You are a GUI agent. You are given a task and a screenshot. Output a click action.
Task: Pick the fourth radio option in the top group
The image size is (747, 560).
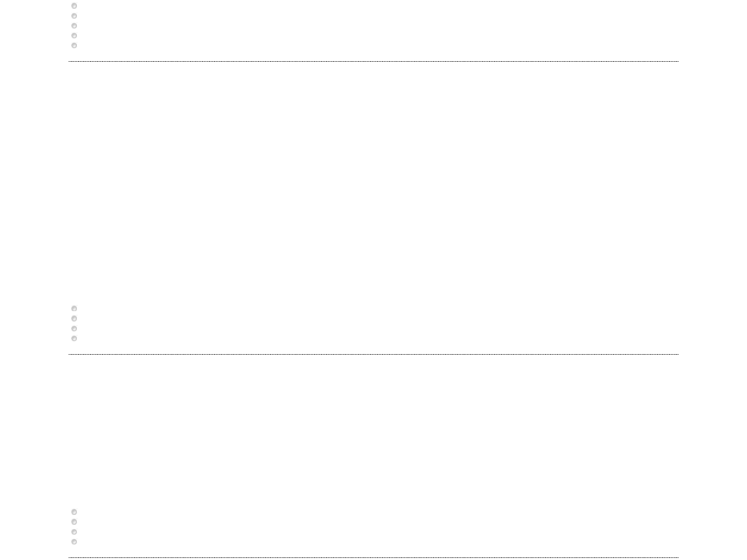74,36
